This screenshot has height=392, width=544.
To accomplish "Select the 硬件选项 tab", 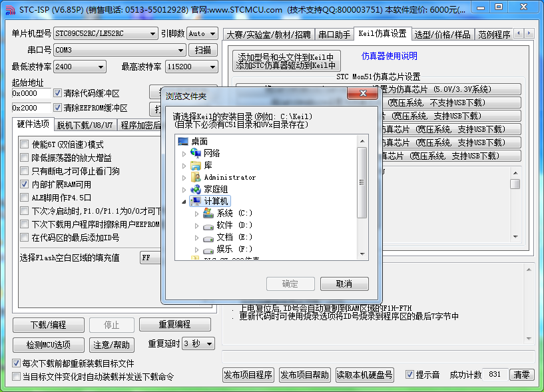I will [33, 124].
